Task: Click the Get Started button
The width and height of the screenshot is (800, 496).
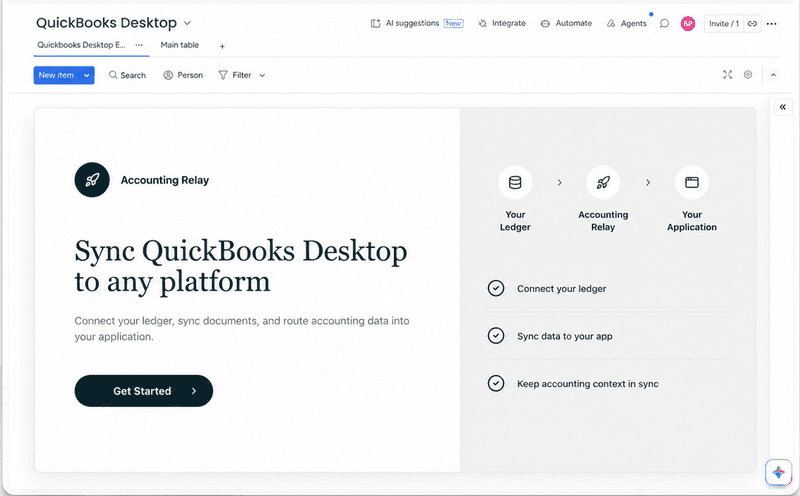Action: pos(143,391)
